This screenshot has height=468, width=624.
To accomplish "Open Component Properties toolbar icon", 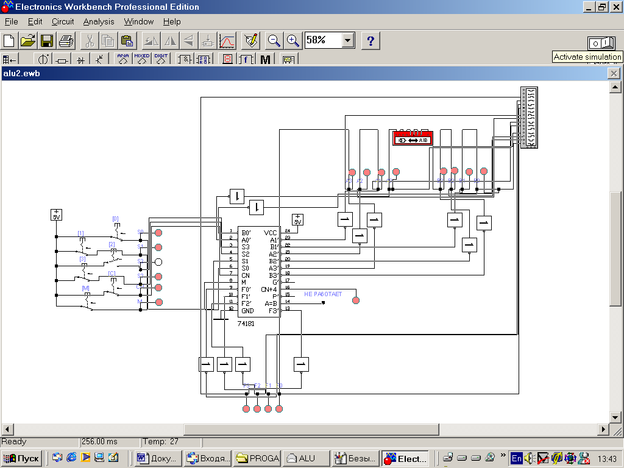I will [x=250, y=41].
